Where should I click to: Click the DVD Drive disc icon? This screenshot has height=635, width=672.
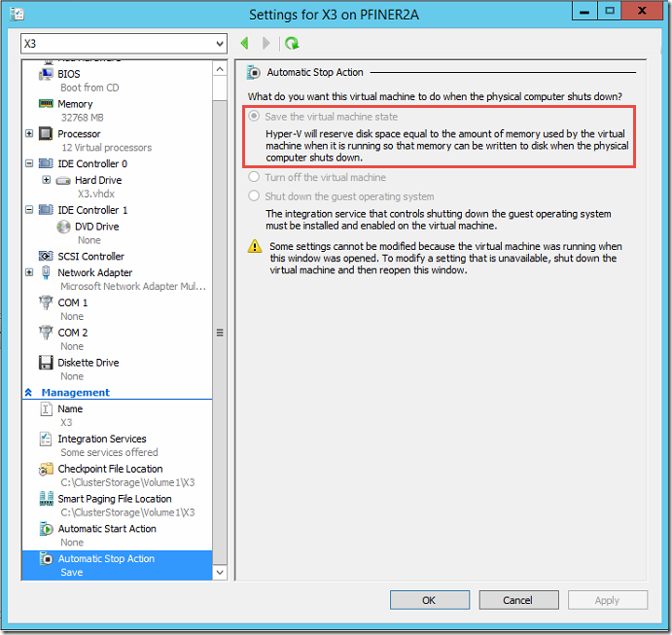(63, 227)
